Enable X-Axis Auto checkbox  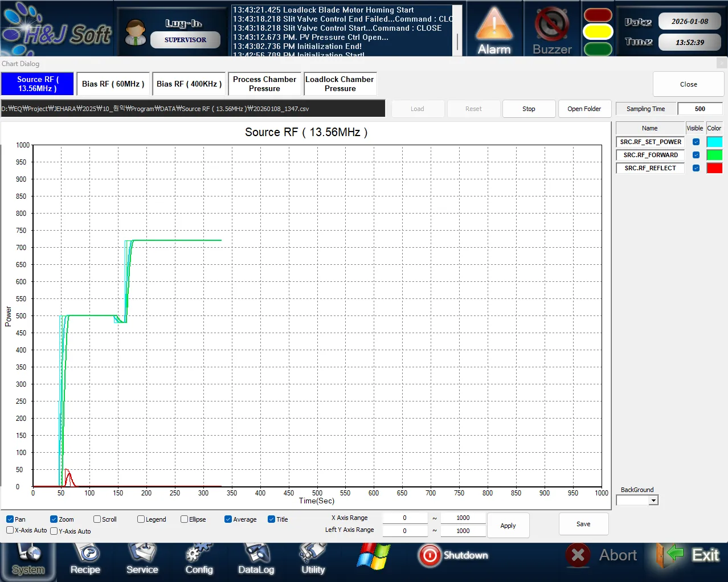[10, 530]
